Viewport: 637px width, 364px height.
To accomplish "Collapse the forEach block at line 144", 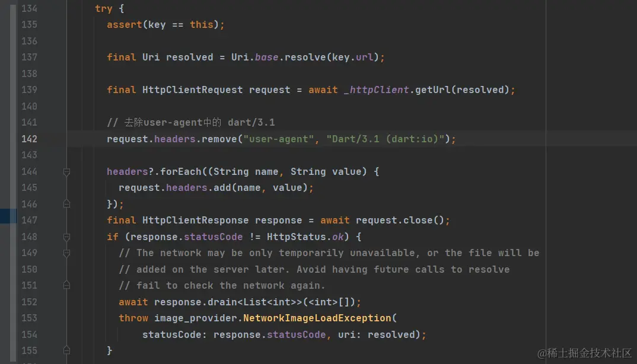I will pyautogui.click(x=66, y=172).
